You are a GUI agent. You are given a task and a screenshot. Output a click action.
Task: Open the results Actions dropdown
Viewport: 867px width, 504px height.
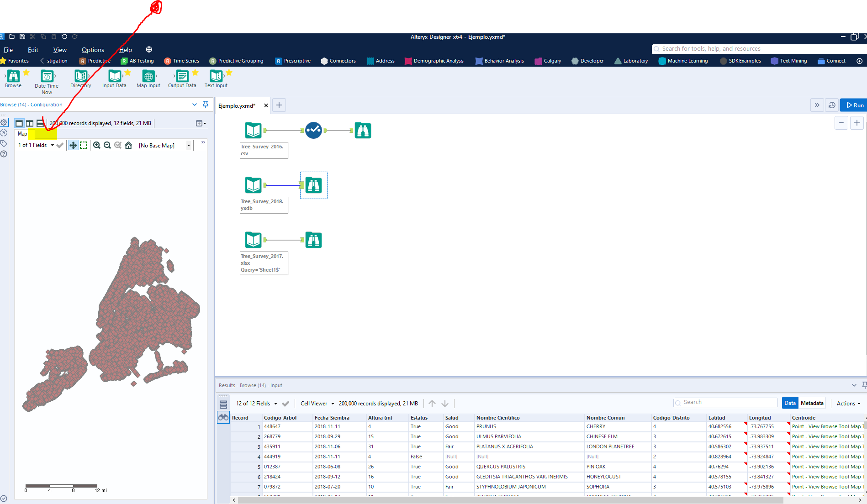(848, 404)
